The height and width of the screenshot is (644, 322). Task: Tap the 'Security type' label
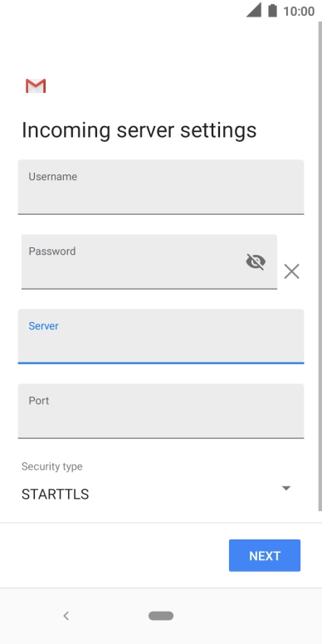(x=51, y=466)
